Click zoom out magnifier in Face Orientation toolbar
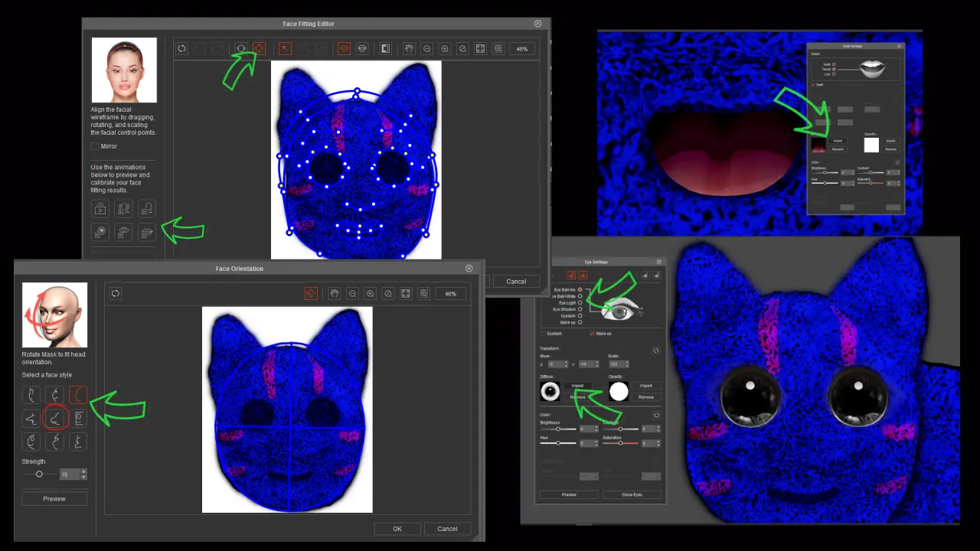Screen dimensions: 980x551 coord(352,293)
